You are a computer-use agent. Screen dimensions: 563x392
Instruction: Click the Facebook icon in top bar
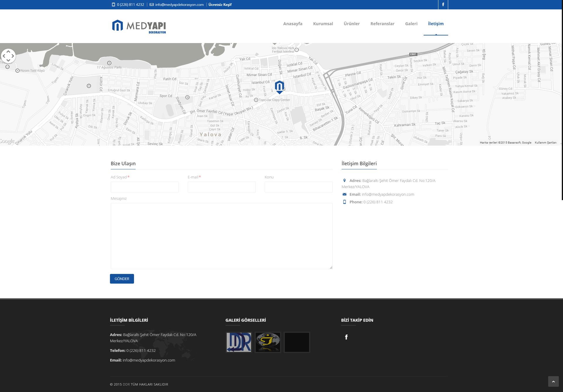pos(443,5)
